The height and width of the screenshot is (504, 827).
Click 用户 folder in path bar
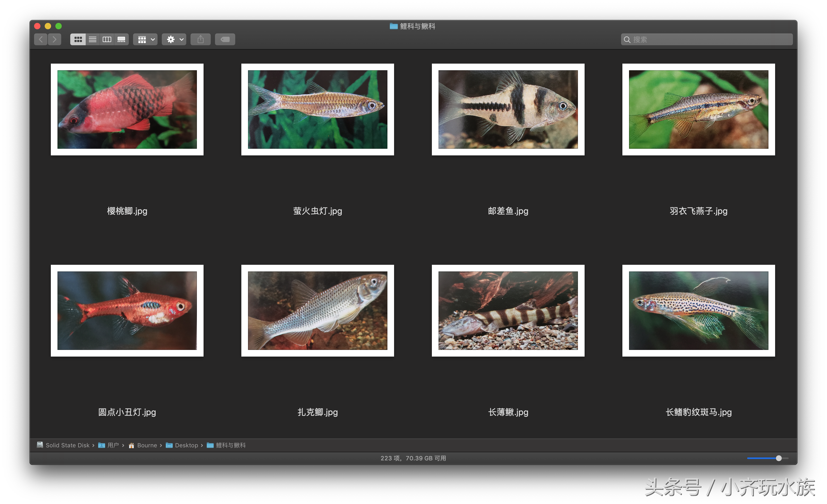(x=108, y=445)
